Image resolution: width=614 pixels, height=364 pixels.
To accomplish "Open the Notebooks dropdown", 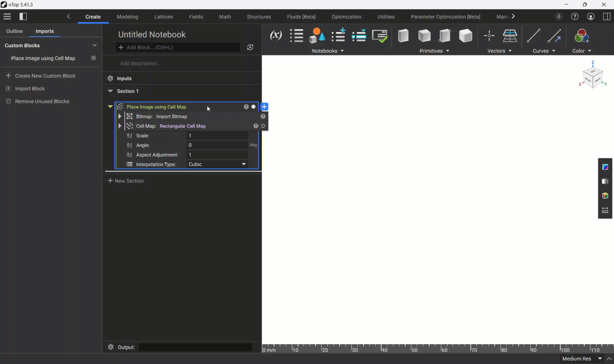I will 328,51.
